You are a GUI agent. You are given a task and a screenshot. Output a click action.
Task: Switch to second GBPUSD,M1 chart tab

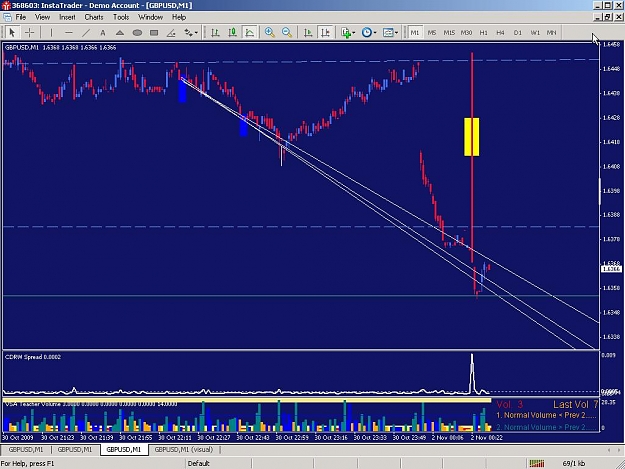point(75,449)
